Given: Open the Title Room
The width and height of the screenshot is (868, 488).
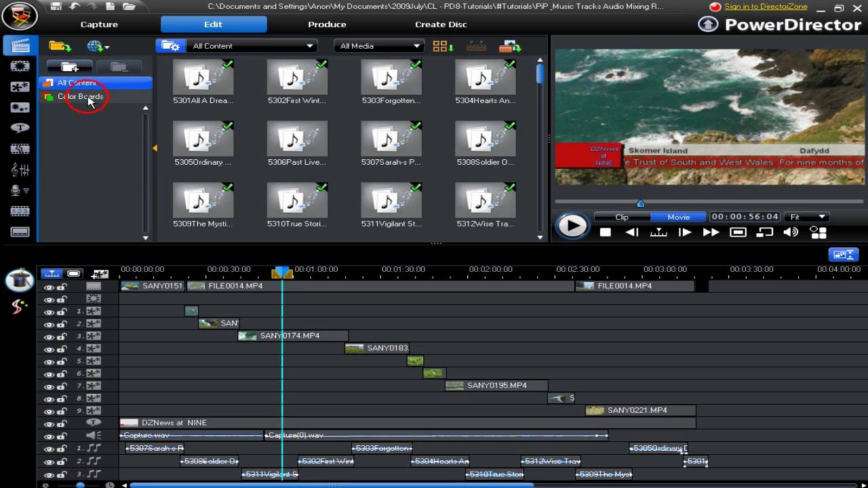Looking at the screenshot, I should pos(20,127).
